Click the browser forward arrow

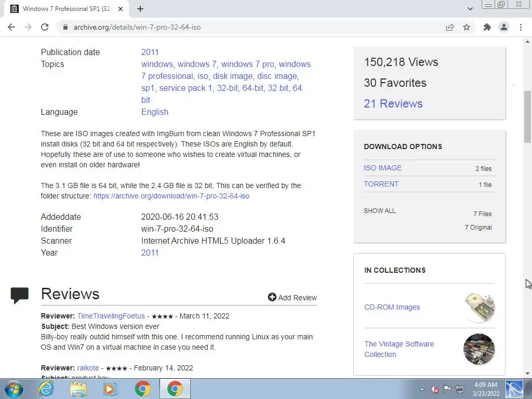tap(28, 27)
